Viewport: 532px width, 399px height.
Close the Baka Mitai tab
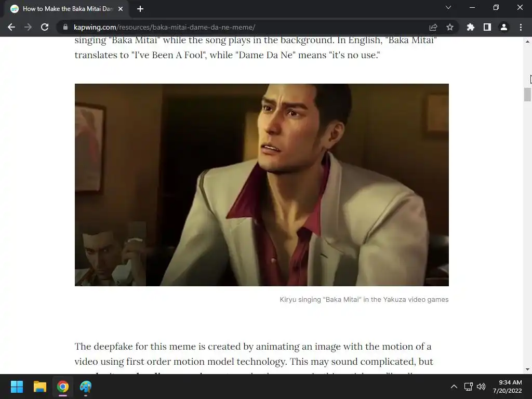(121, 9)
